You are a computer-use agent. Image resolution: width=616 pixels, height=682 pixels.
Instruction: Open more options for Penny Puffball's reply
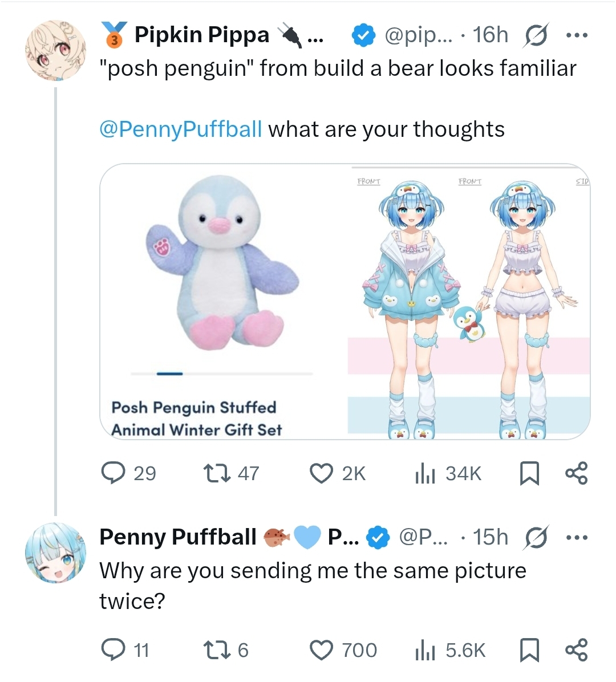pyautogui.click(x=577, y=537)
